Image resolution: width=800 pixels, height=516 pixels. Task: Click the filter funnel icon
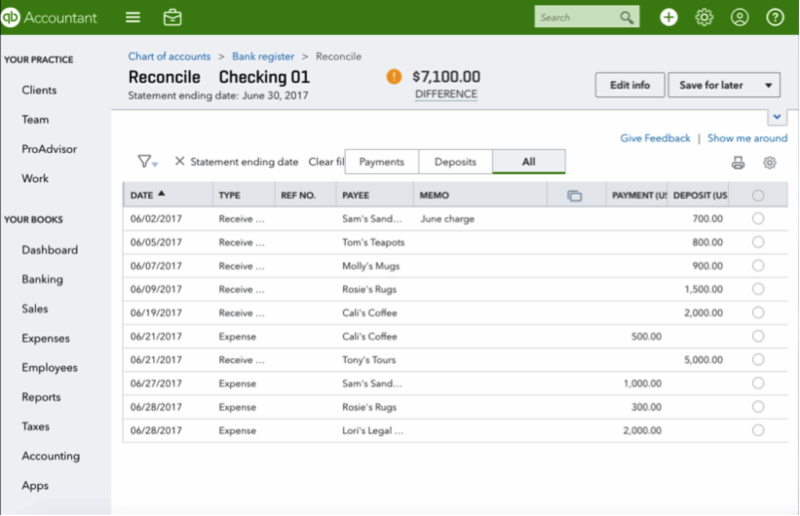pyautogui.click(x=146, y=161)
